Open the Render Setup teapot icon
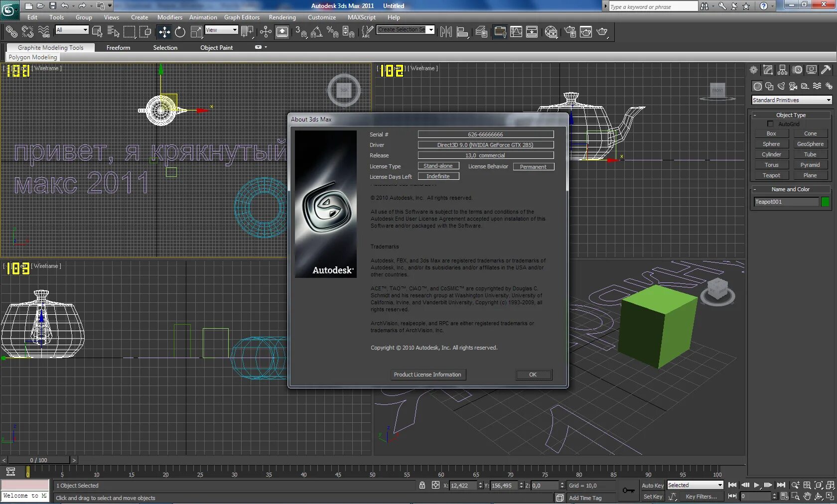837x504 pixels. 570,32
